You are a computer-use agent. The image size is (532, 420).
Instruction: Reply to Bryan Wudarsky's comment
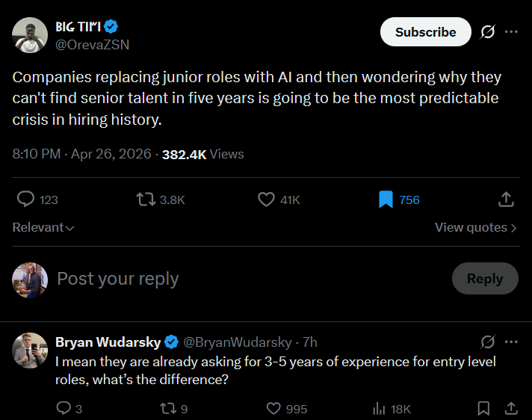[64, 409]
